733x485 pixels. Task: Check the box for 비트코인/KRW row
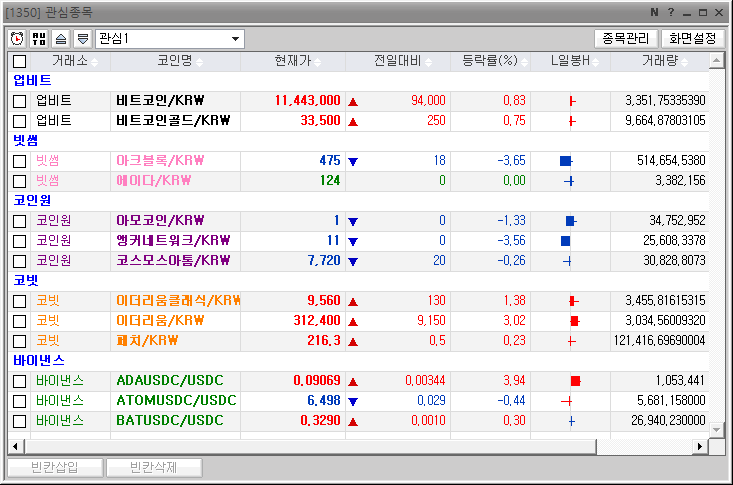[19, 101]
